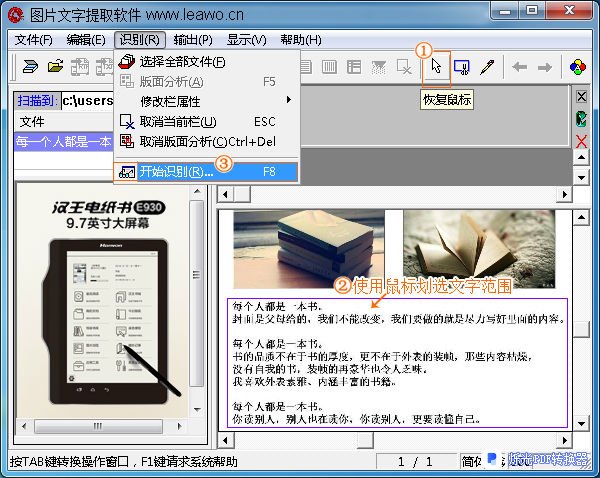Click text line starting 没有自我的书
The image size is (600, 478).
[330, 369]
